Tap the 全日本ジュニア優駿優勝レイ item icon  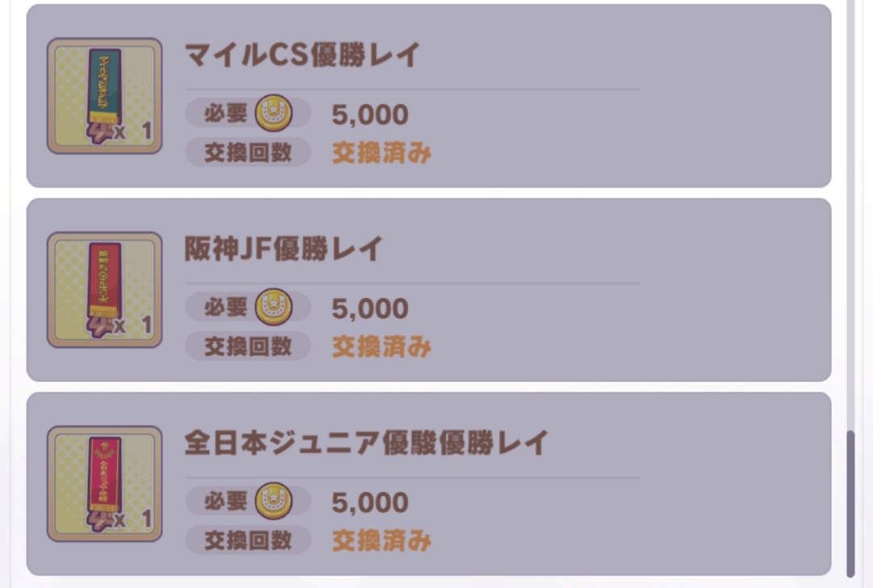pyautogui.click(x=104, y=483)
